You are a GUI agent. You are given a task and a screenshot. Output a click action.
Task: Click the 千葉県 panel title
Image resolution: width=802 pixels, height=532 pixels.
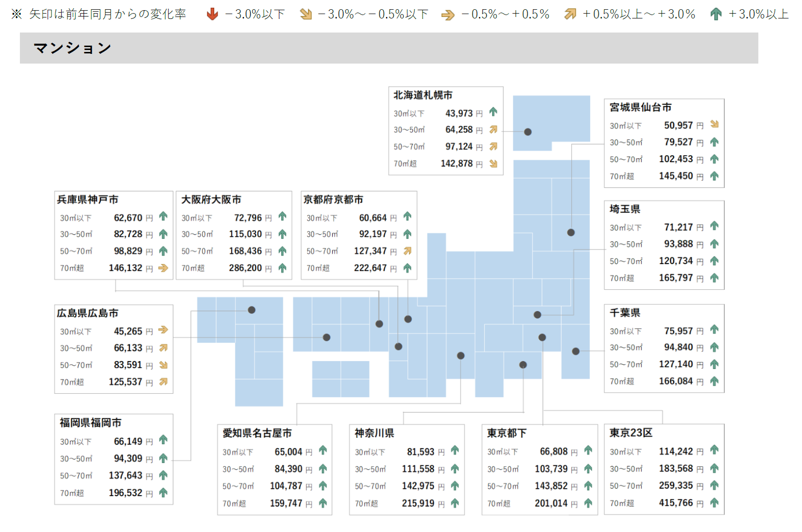pos(625,313)
